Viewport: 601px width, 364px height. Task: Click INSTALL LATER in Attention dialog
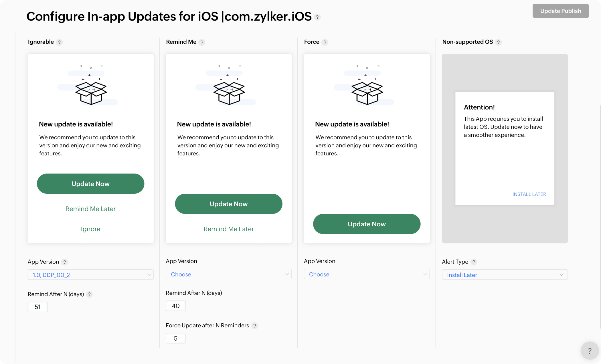tap(529, 194)
